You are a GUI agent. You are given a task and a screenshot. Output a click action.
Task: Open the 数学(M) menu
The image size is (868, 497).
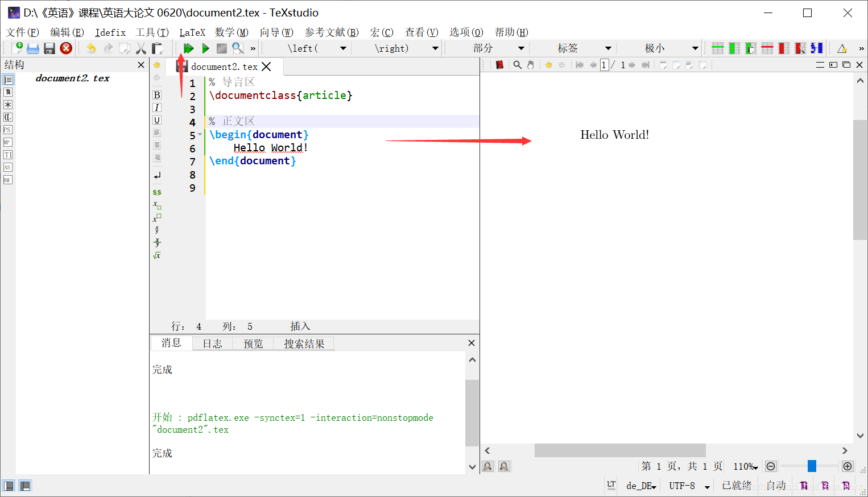click(232, 32)
